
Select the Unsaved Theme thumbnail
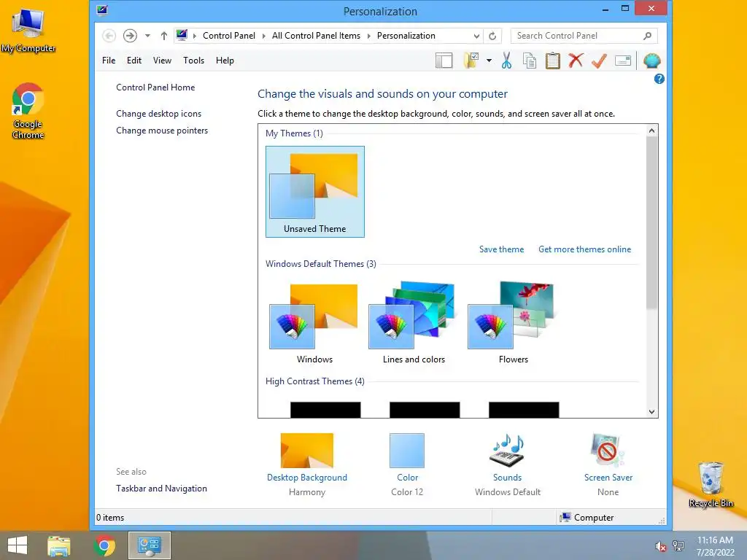(x=315, y=192)
